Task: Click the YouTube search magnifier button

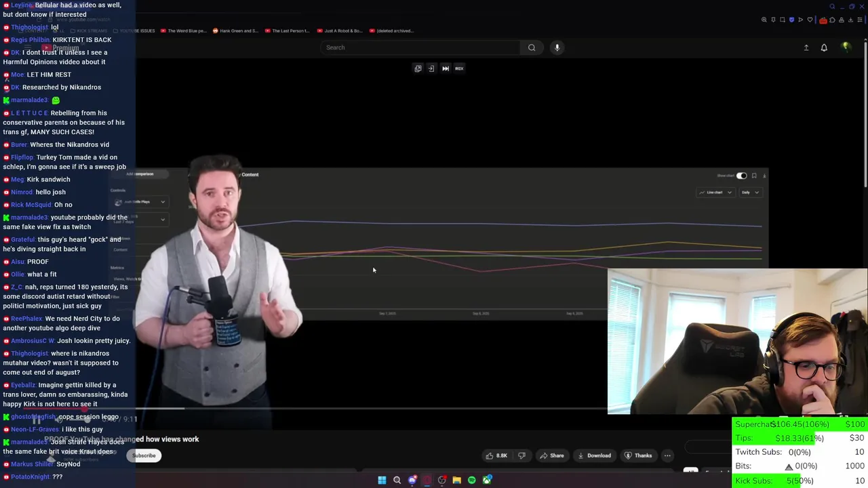Action: click(x=532, y=47)
